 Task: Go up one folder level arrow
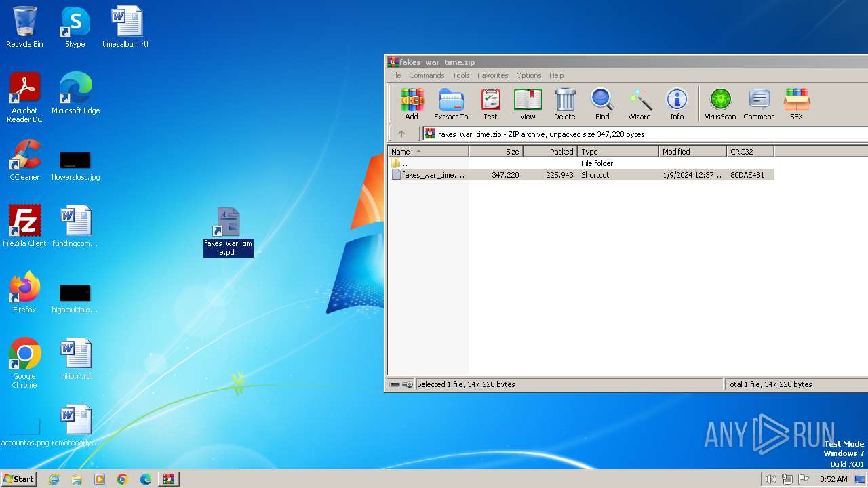[x=401, y=134]
